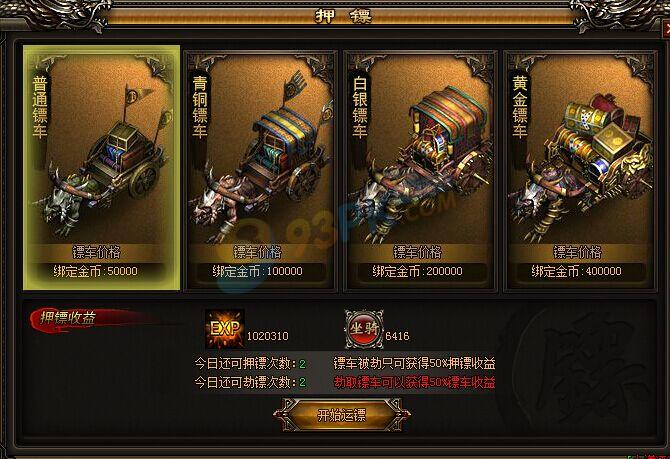Click the ordinary cart's two-flag wagon image
Viewport: 670px width, 459px height.
coord(107,162)
